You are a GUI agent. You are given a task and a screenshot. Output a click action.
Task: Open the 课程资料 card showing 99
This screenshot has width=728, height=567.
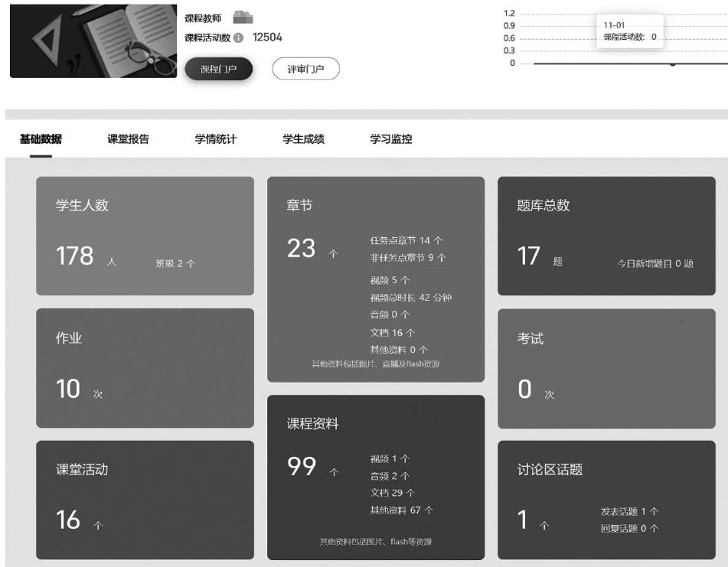point(375,477)
